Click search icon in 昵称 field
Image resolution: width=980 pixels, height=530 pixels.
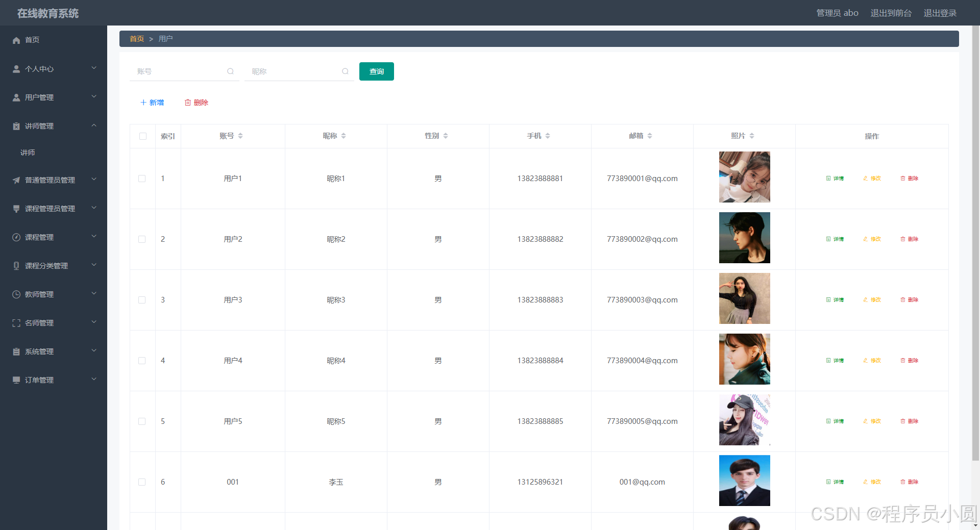click(x=345, y=71)
